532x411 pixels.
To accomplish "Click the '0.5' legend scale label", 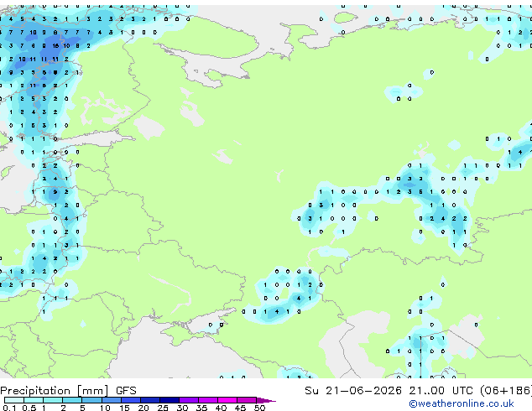I will click(x=29, y=408).
